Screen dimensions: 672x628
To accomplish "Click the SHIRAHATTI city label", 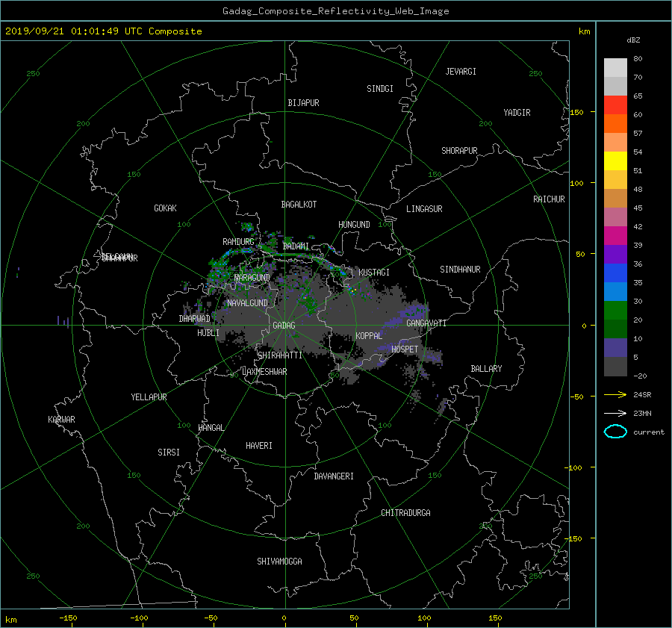I will 280,355.
